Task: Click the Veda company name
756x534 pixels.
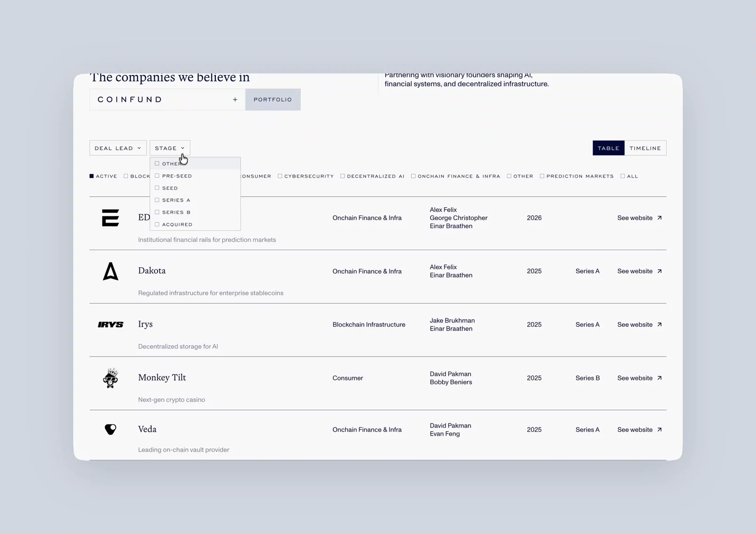Action: tap(147, 429)
